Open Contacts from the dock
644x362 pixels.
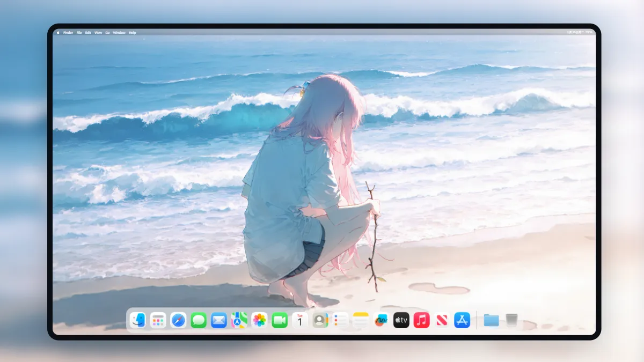click(x=320, y=320)
